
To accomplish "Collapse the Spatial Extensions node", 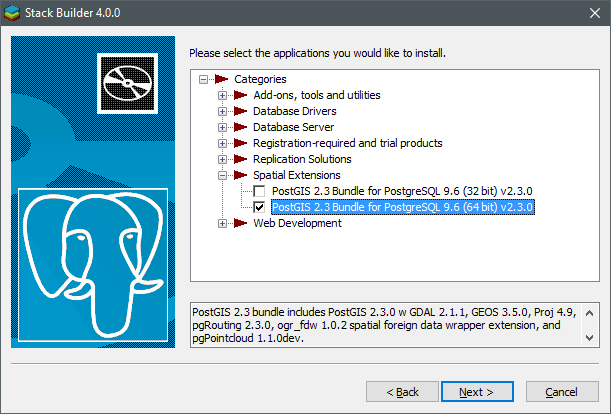I will tap(222, 175).
